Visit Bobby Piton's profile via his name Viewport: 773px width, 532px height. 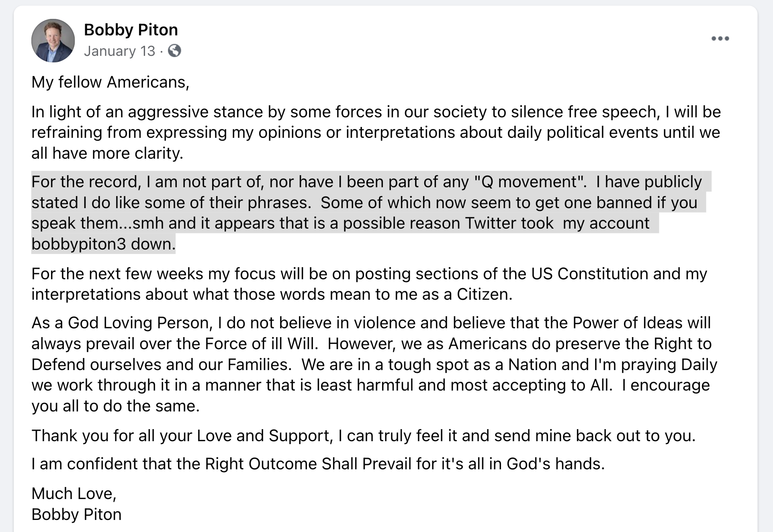pyautogui.click(x=131, y=29)
